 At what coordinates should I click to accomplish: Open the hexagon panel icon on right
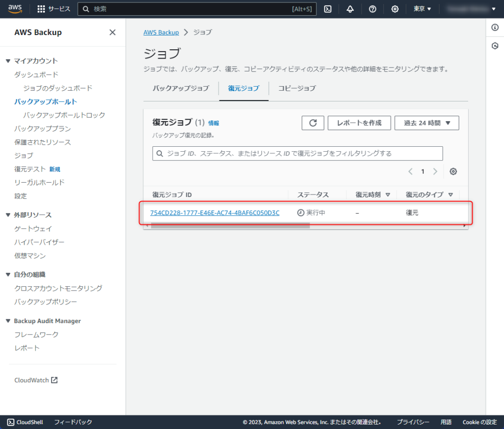click(495, 46)
